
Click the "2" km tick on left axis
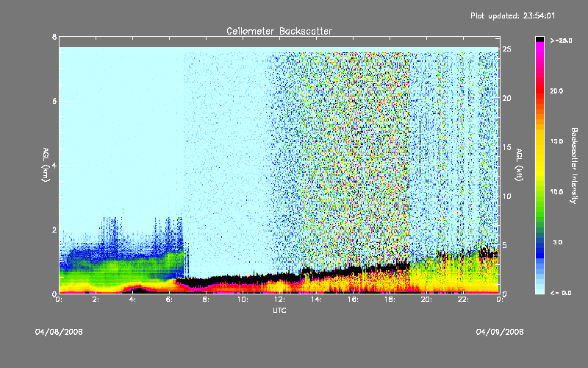(54, 230)
